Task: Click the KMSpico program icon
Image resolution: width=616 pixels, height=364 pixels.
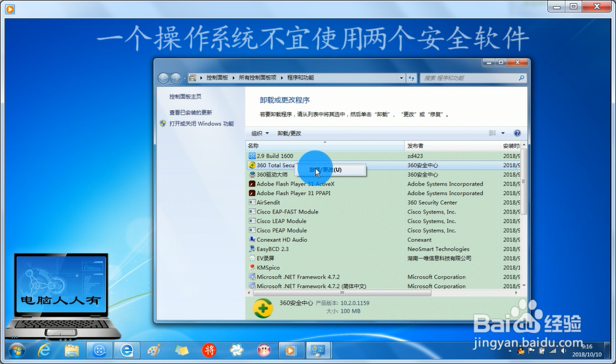Action: tap(252, 267)
